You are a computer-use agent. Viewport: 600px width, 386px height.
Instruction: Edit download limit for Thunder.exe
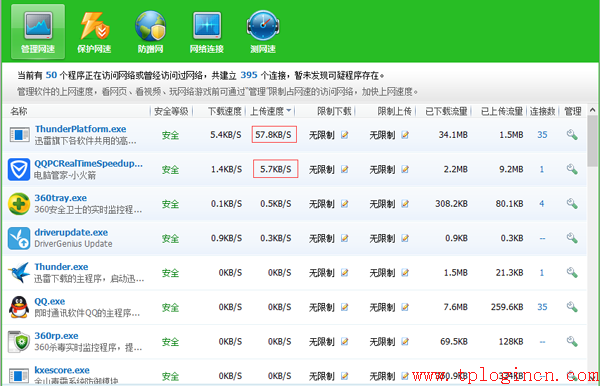tap(345, 272)
